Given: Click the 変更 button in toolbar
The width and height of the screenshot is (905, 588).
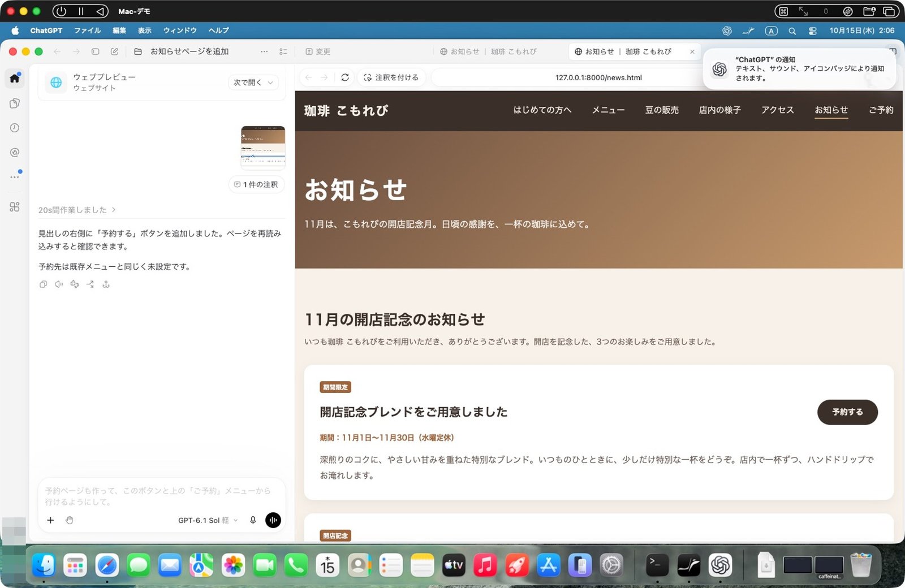Looking at the screenshot, I should (x=318, y=51).
